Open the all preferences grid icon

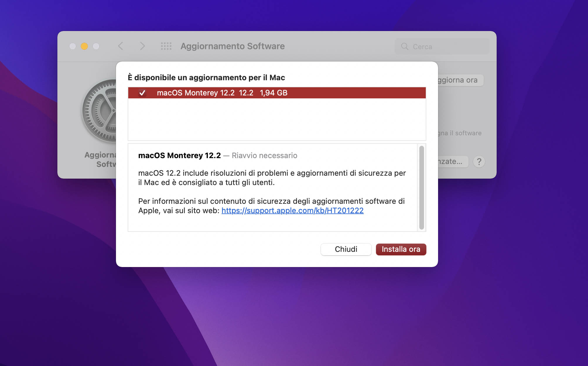tap(166, 46)
